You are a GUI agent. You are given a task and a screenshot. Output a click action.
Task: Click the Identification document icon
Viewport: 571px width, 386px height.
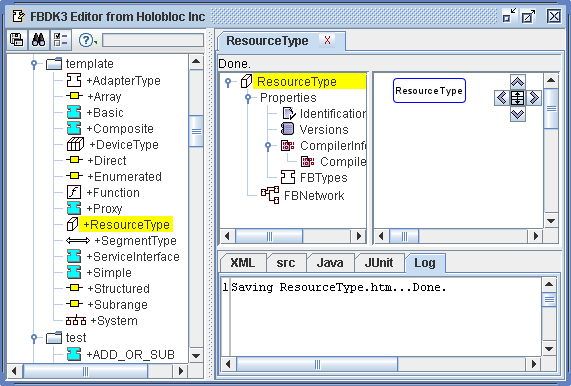click(289, 114)
